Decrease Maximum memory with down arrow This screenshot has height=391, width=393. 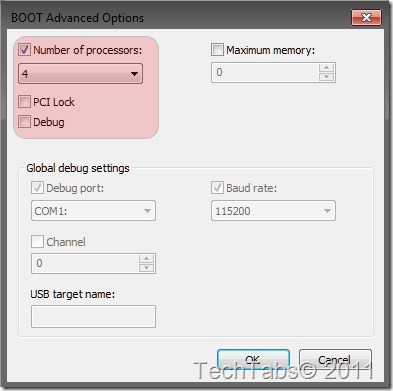point(326,77)
